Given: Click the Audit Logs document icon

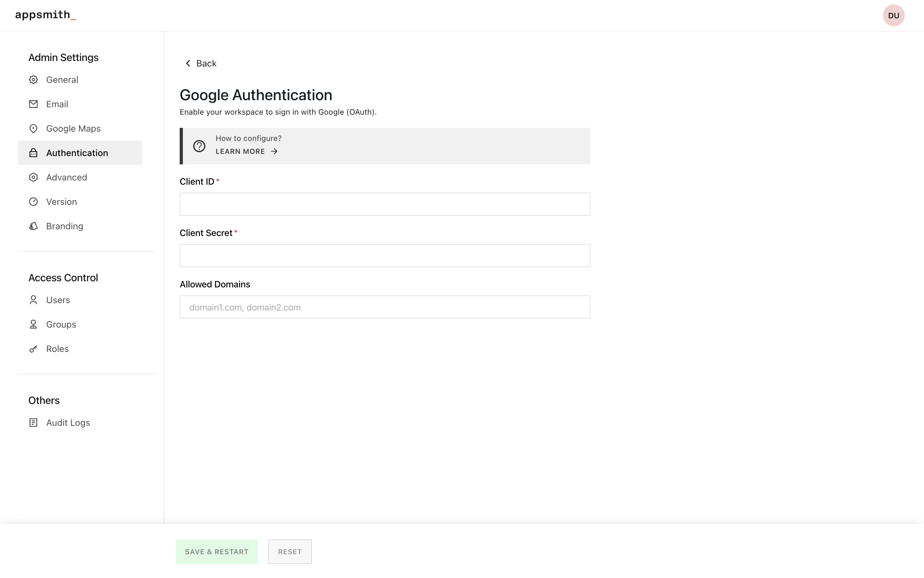Looking at the screenshot, I should click(x=33, y=422).
